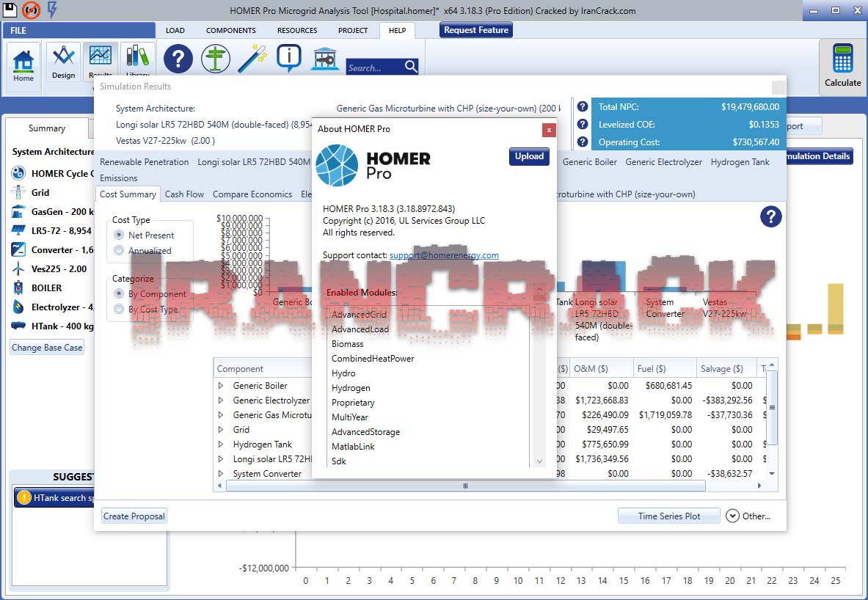The width and height of the screenshot is (868, 600).
Task: Click the Upload button
Action: coord(528,156)
